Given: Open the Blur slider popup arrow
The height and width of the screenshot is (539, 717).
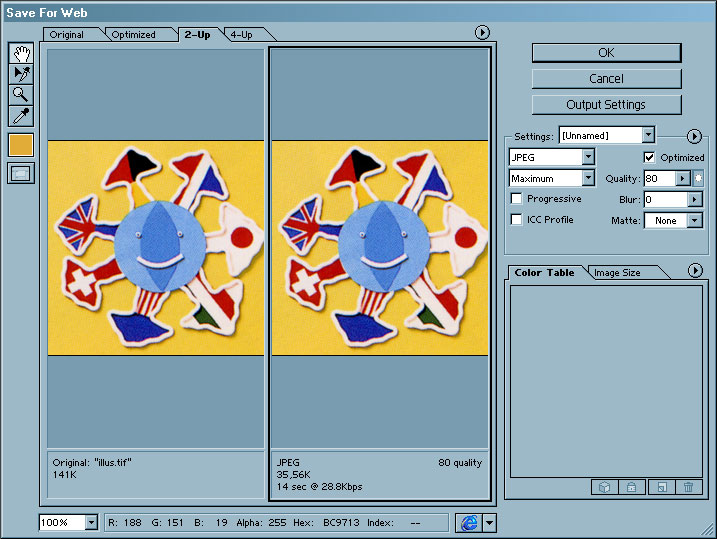Looking at the screenshot, I should (x=695, y=199).
